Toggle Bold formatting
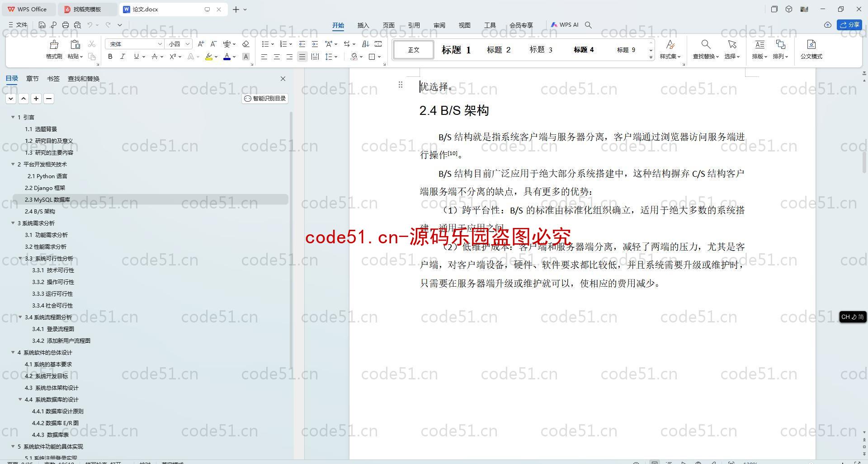Viewport: 868px width, 464px height. pos(110,57)
